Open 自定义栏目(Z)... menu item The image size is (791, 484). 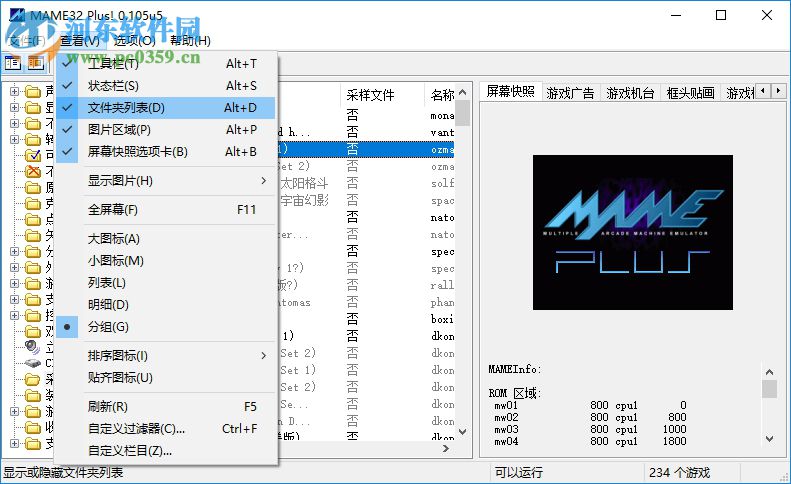pos(165,451)
